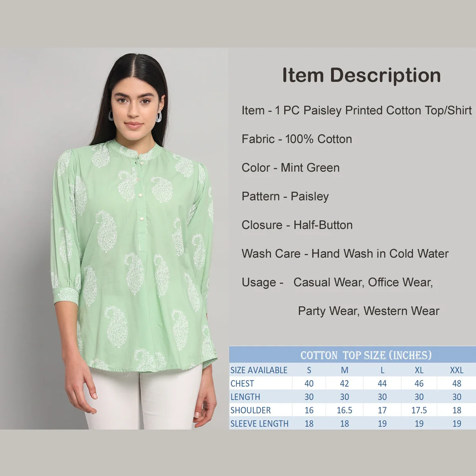
Task: Select the S size column header
Action: click(309, 370)
